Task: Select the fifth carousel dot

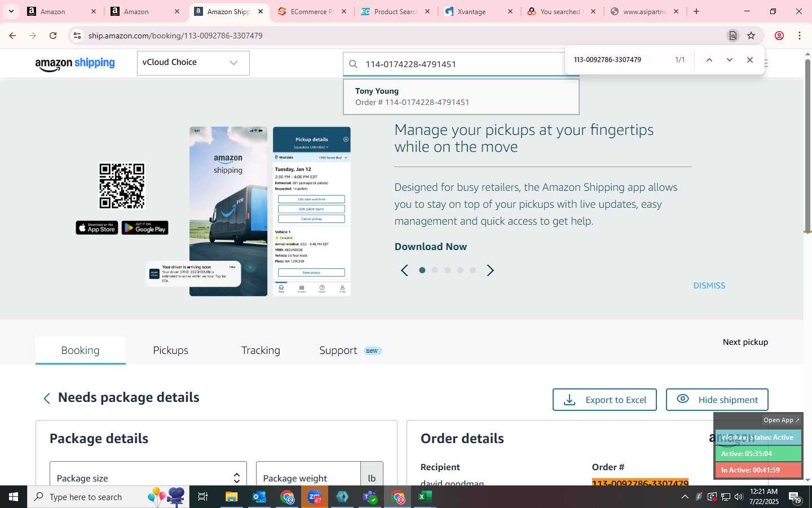Action: pyautogui.click(x=473, y=270)
